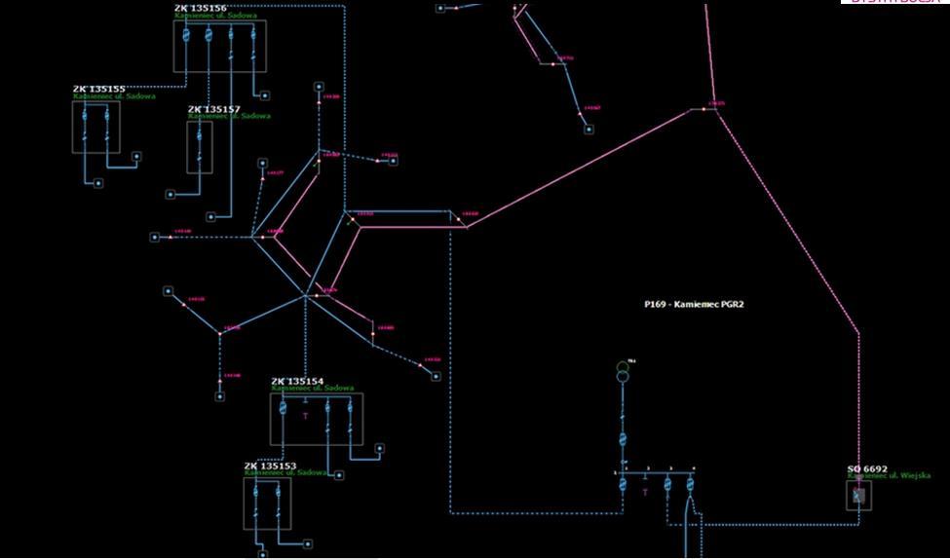Viewport: 950px width, 560px height.
Task: Select the left fuse in ZK 135155
Action: coord(85,114)
